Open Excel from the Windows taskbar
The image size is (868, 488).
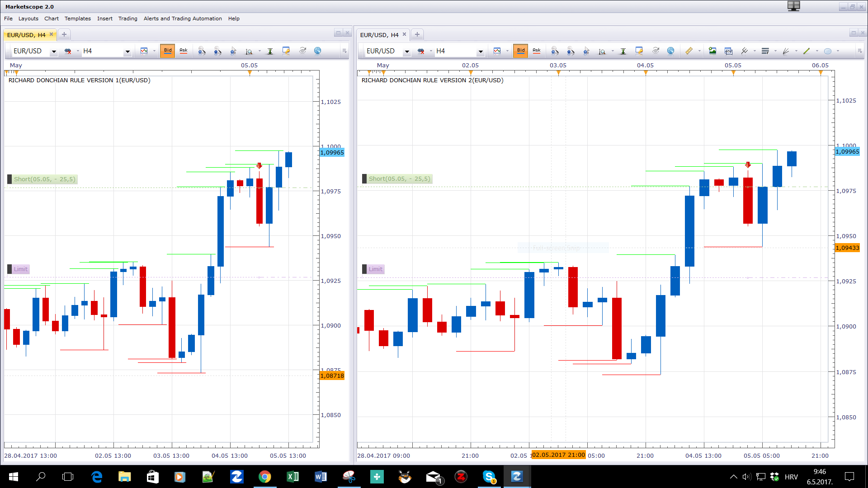pyautogui.click(x=292, y=476)
